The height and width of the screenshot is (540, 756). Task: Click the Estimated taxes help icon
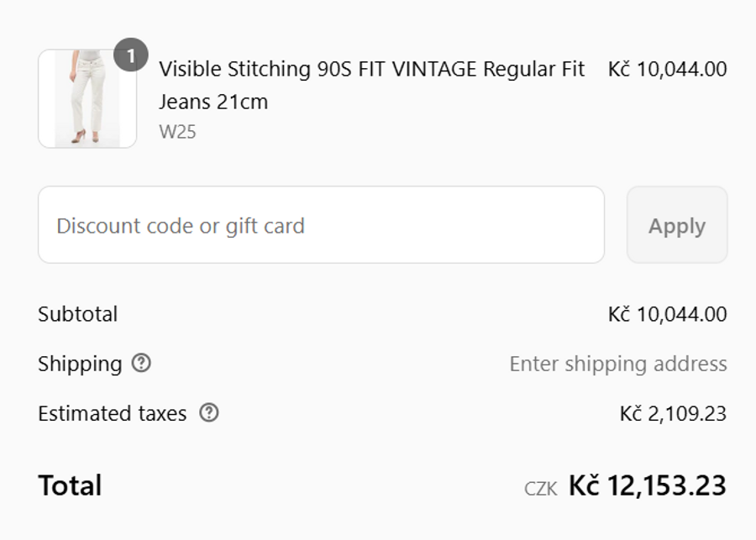point(209,412)
